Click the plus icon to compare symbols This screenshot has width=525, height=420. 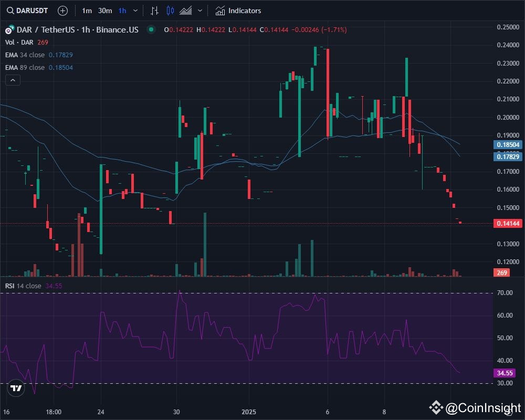tap(62, 10)
